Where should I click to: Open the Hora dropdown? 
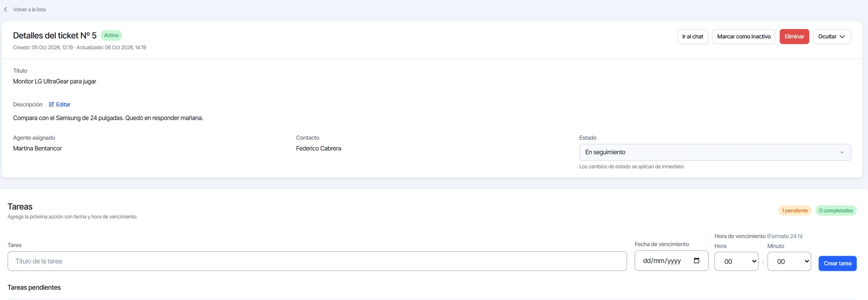click(736, 262)
